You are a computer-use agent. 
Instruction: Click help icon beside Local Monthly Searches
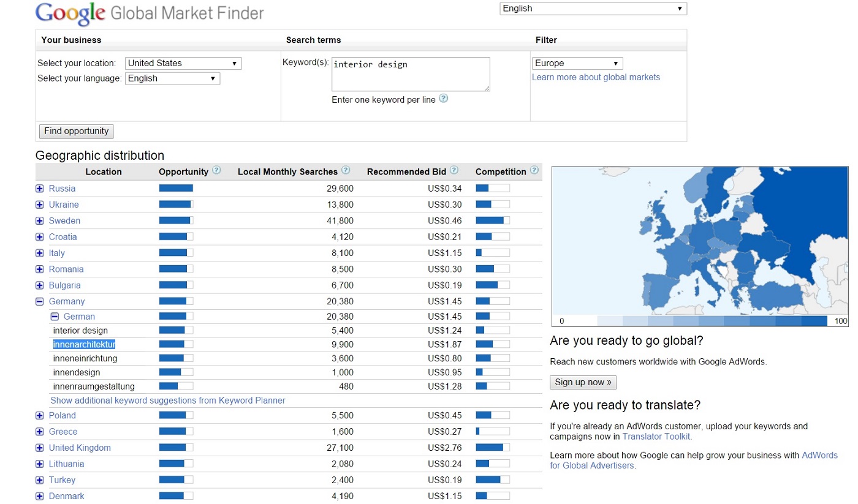346,171
